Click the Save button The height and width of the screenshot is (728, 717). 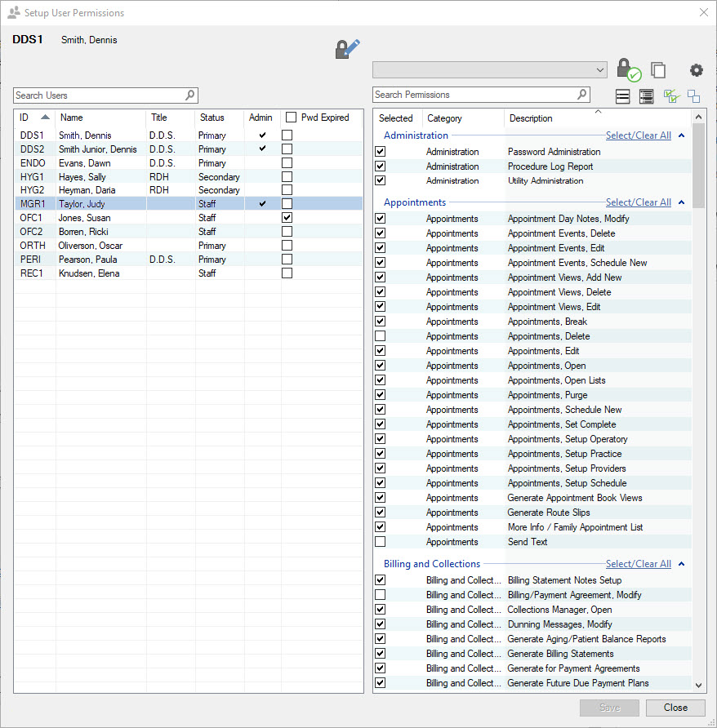[609, 708]
